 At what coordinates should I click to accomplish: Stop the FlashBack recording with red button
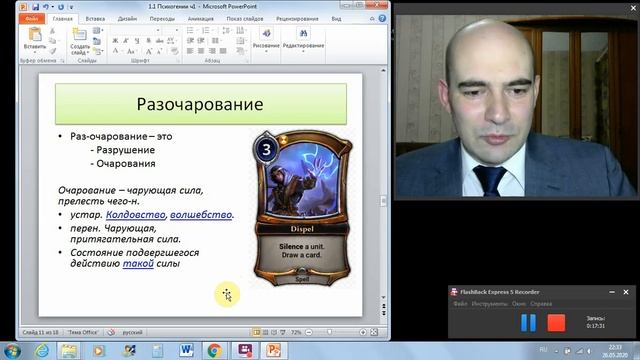[556, 322]
